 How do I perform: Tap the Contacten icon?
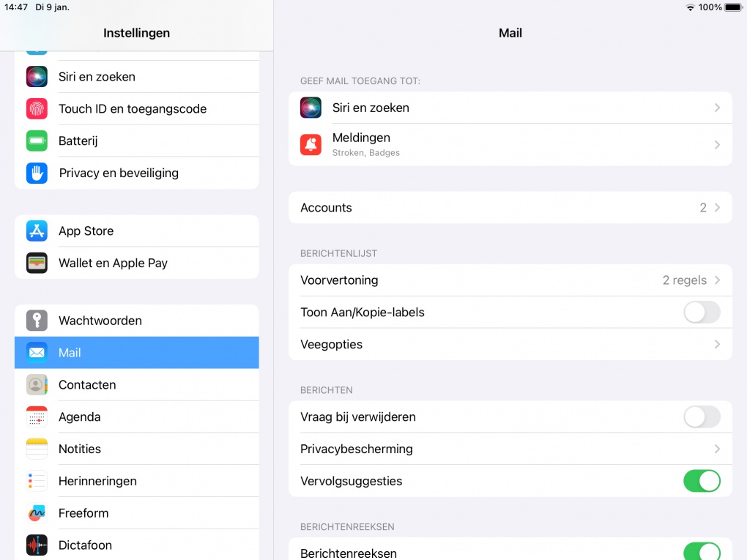[x=37, y=385]
